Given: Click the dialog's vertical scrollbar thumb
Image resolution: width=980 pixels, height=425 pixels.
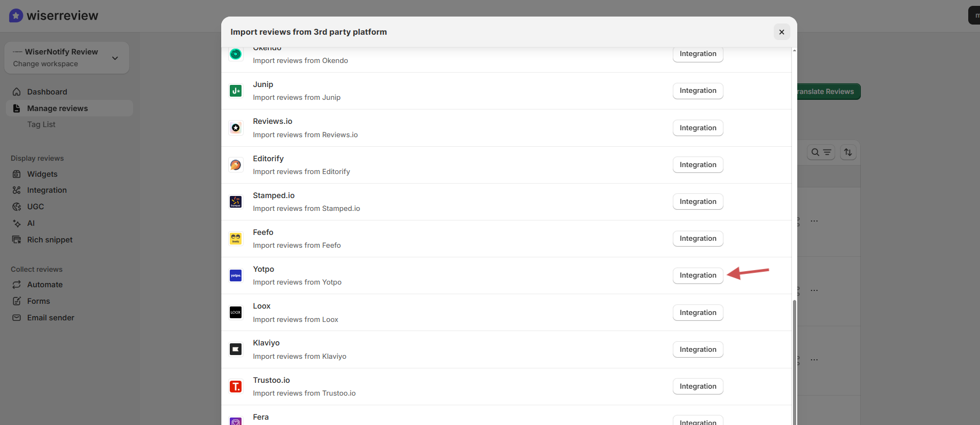Looking at the screenshot, I should pos(794,363).
